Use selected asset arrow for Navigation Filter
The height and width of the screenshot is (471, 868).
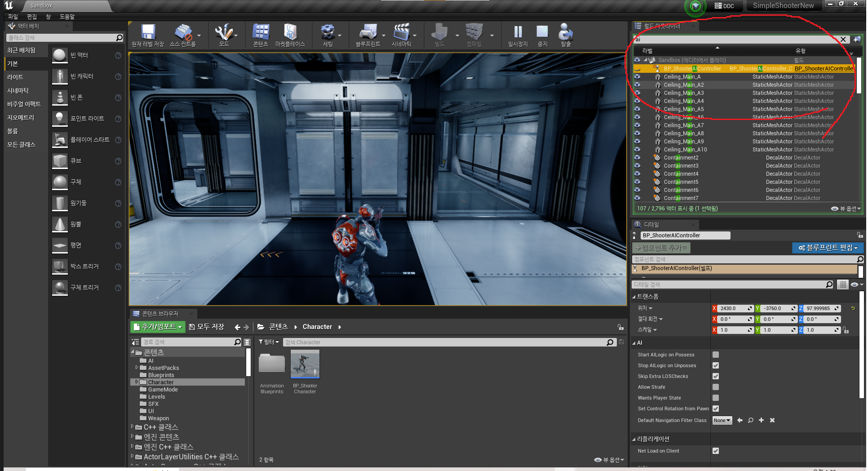click(740, 420)
